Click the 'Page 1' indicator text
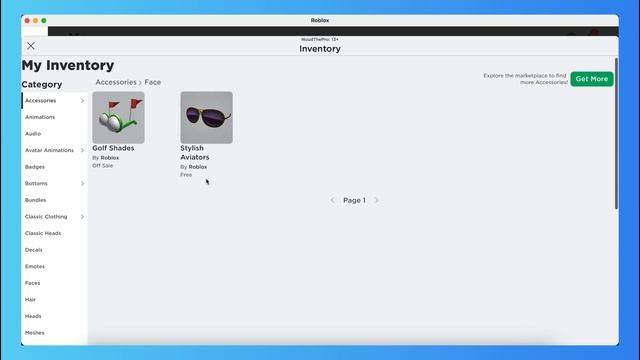This screenshot has width=640, height=360. [354, 200]
